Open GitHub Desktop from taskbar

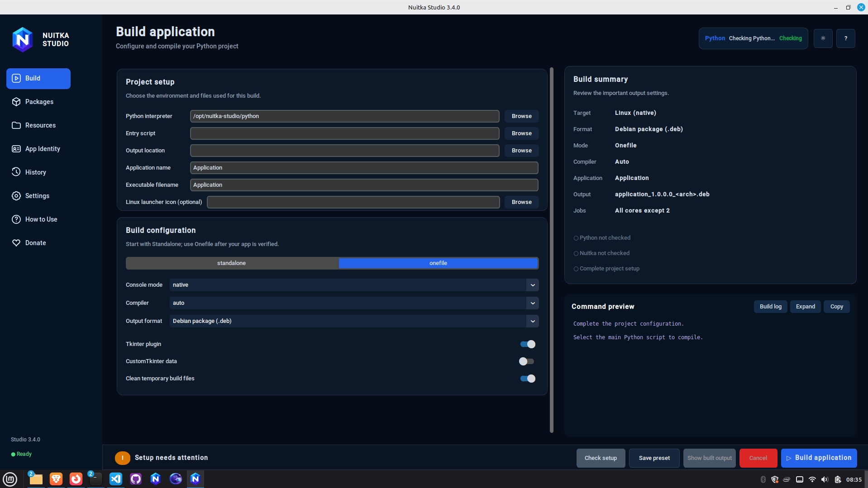pyautogui.click(x=136, y=479)
